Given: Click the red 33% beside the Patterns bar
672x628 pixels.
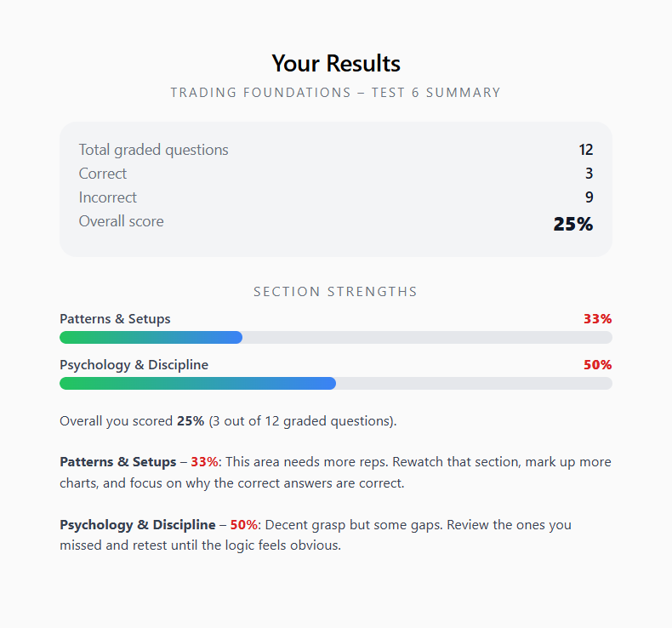Looking at the screenshot, I should coord(597,319).
